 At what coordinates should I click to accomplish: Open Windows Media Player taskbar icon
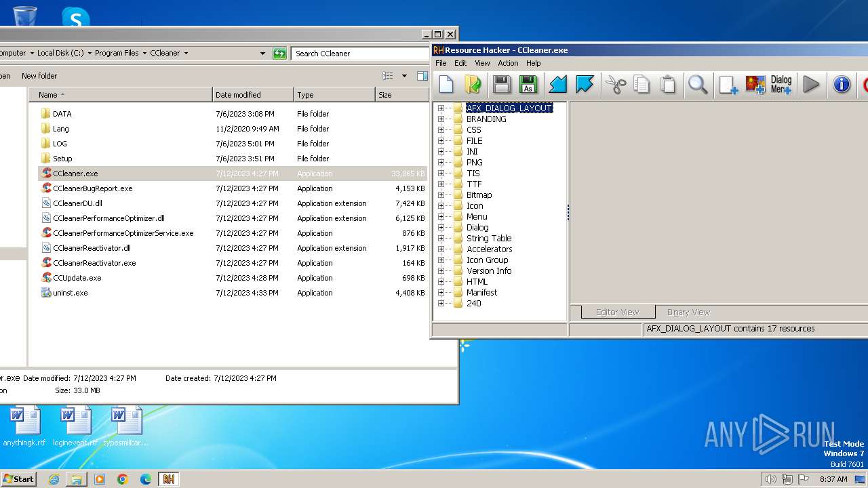[x=100, y=479]
